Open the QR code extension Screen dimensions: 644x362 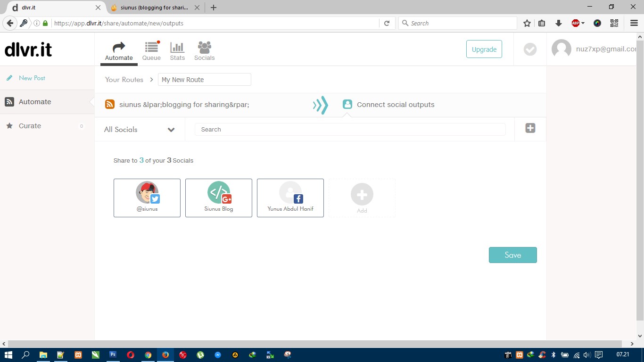tap(614, 23)
